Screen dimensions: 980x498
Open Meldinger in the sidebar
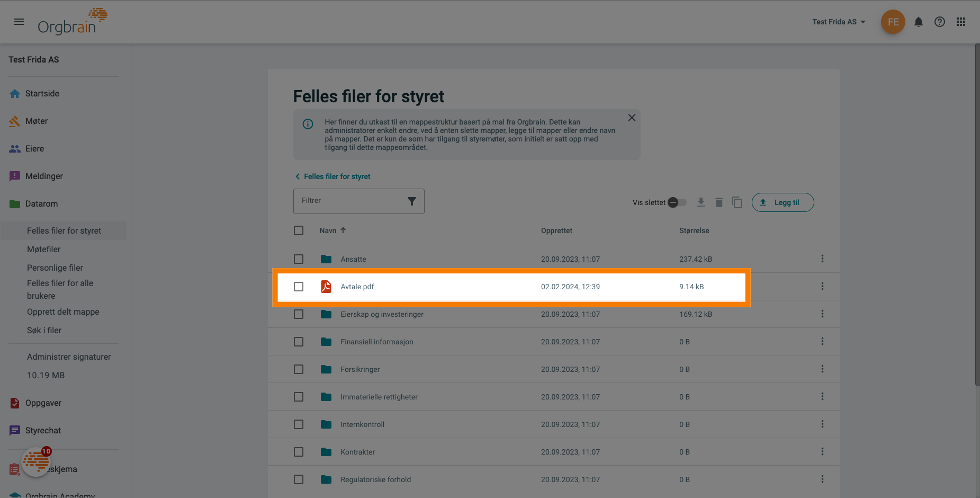(x=44, y=176)
